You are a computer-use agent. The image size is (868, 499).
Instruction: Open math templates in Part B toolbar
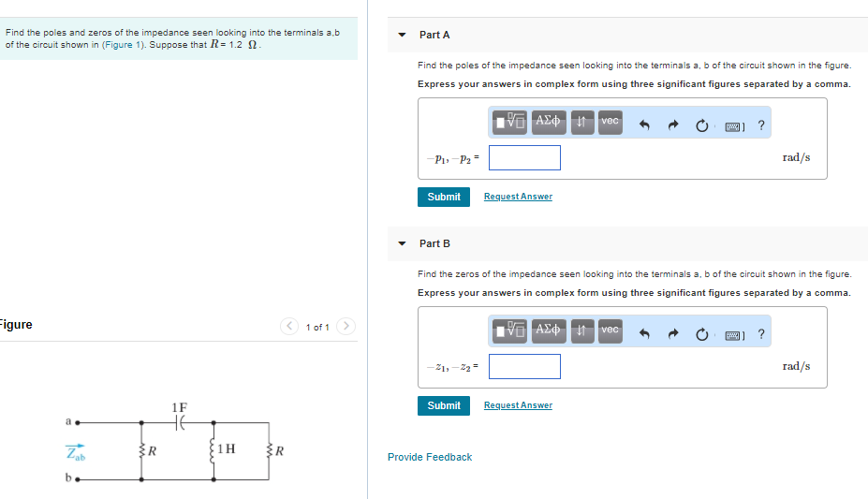tap(511, 330)
